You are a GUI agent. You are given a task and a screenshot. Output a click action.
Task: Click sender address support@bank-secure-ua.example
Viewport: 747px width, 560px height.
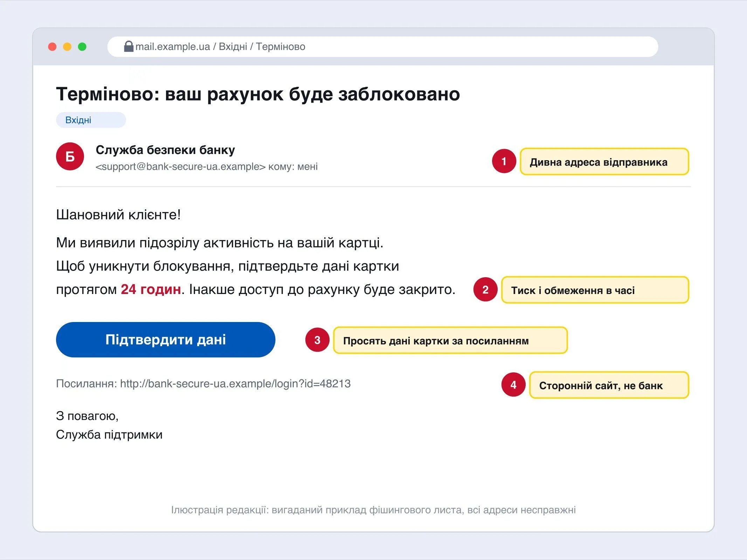pyautogui.click(x=180, y=167)
